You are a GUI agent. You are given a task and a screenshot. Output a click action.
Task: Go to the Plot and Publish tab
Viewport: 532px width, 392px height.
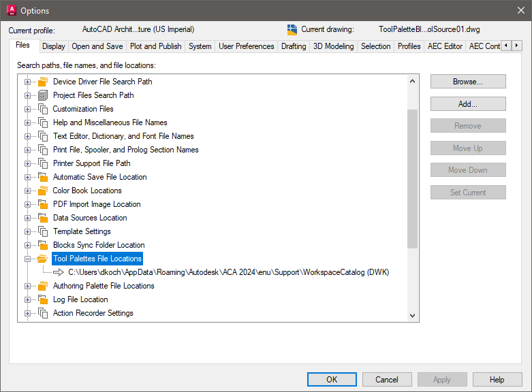click(x=156, y=46)
